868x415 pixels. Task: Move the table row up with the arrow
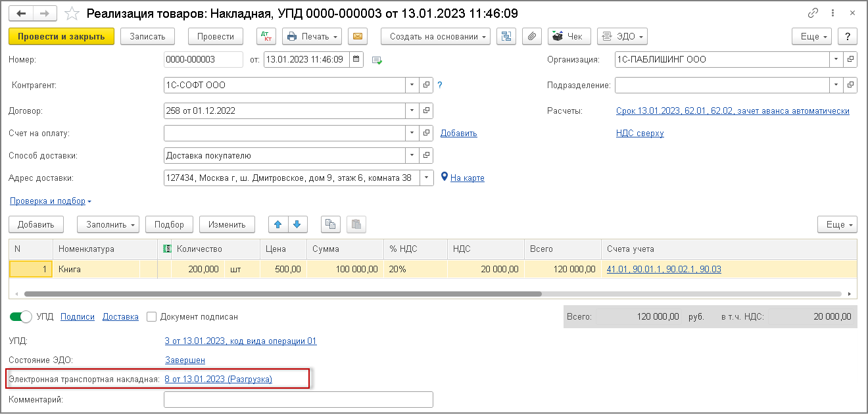coord(278,224)
